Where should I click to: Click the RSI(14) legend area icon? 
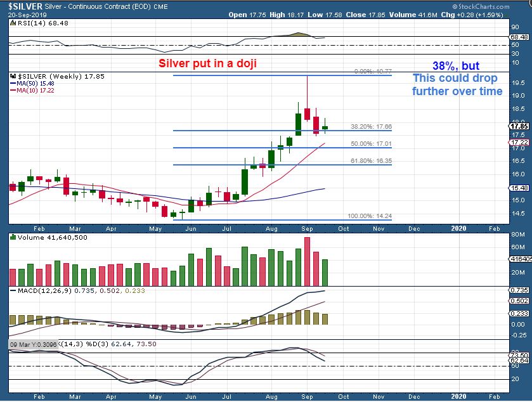click(x=13, y=23)
